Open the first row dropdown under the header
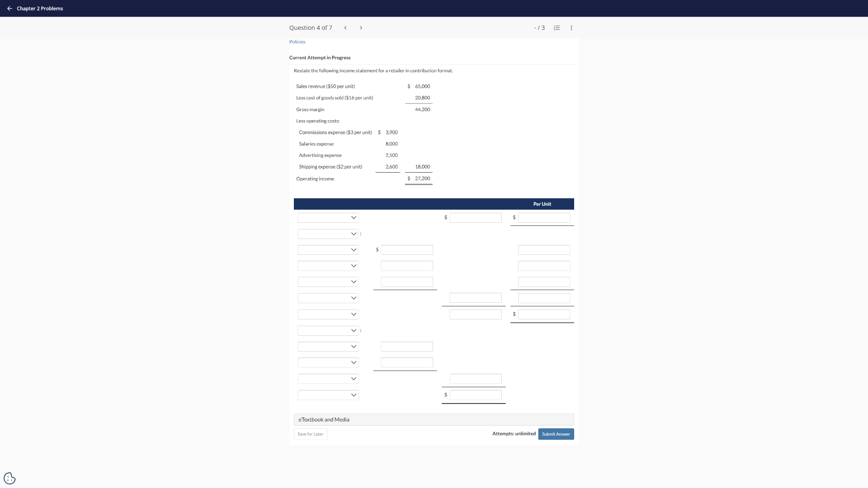Screen dimensions: 868x488 pos(328,218)
